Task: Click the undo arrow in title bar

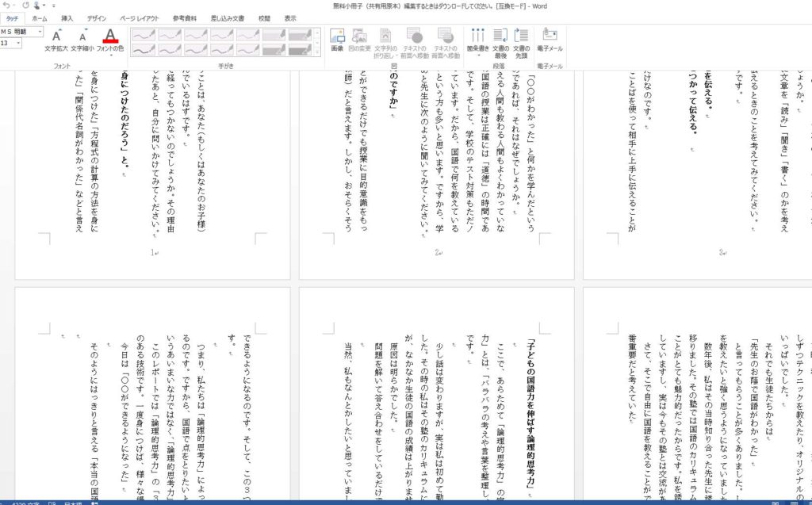Action: click(x=6, y=6)
